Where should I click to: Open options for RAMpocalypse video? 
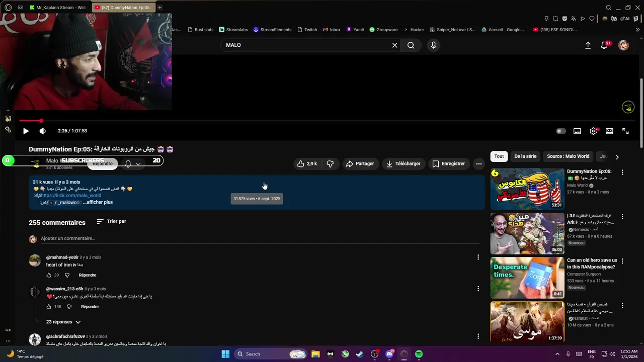622,261
